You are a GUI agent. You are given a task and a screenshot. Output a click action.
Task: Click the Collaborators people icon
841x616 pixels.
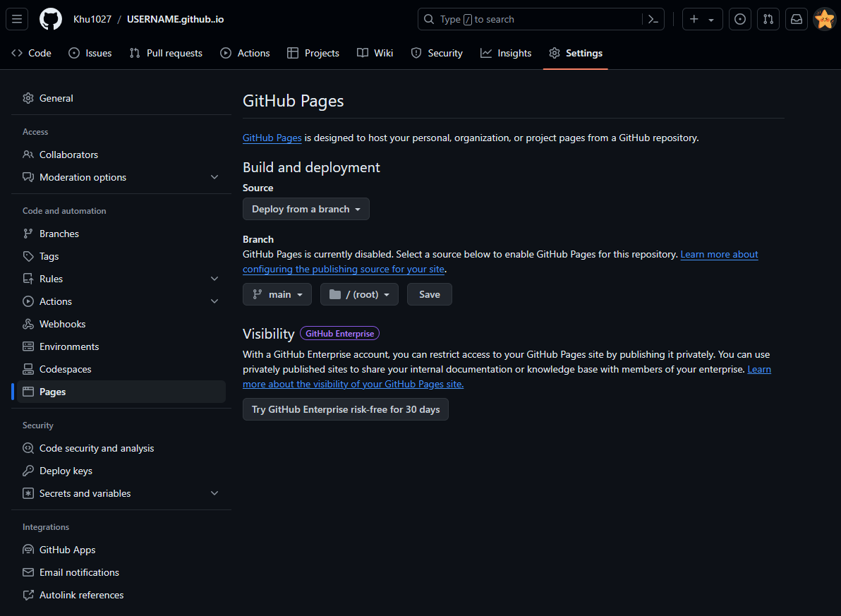[x=28, y=155]
